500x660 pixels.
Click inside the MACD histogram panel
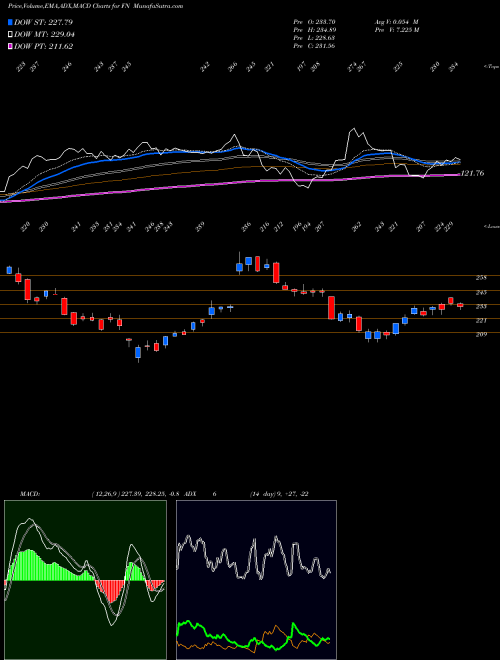(x=85, y=580)
